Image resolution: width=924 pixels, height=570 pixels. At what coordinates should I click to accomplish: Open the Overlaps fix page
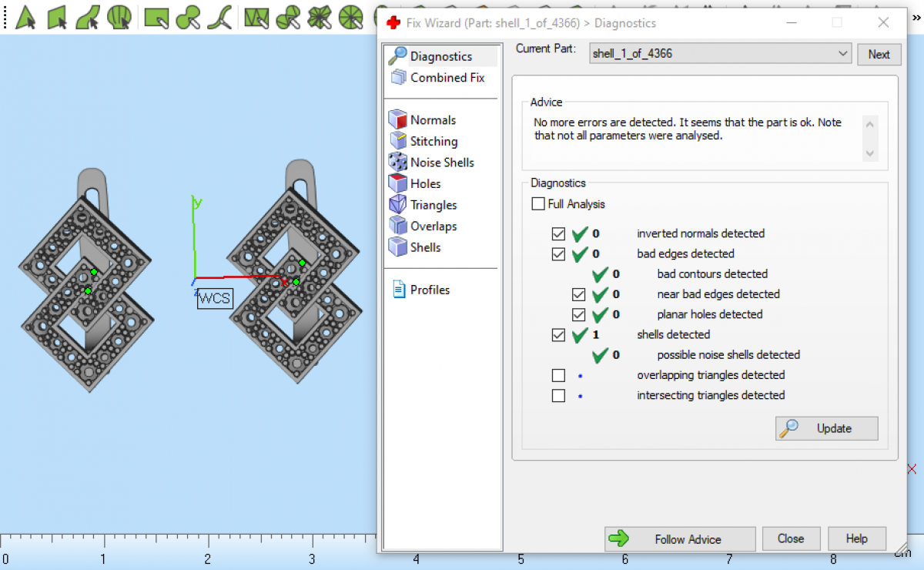pos(433,226)
